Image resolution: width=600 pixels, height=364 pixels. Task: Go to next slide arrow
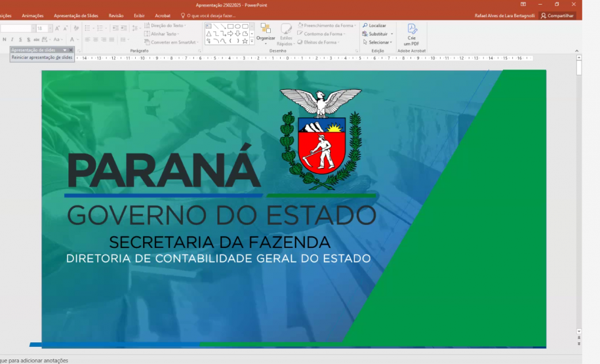click(x=579, y=344)
